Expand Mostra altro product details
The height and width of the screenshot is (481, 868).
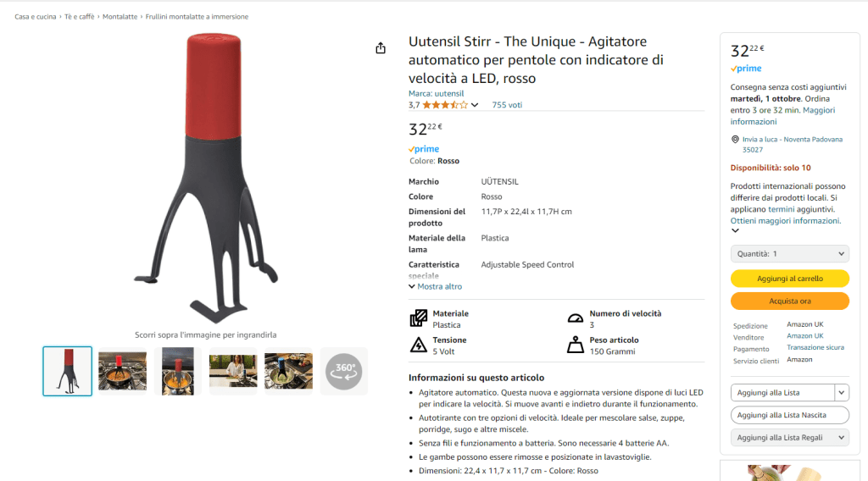tap(435, 286)
